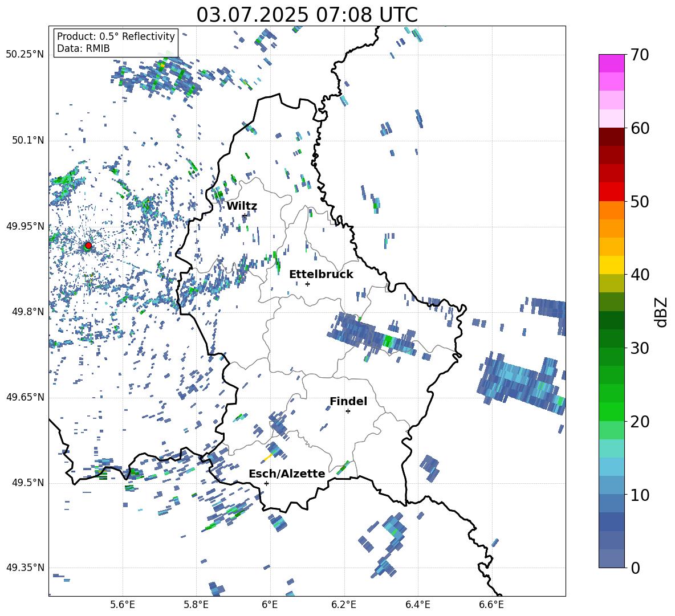The image size is (675, 616).
Task: Click the 40 colorbar tick label
Action: coord(640,275)
